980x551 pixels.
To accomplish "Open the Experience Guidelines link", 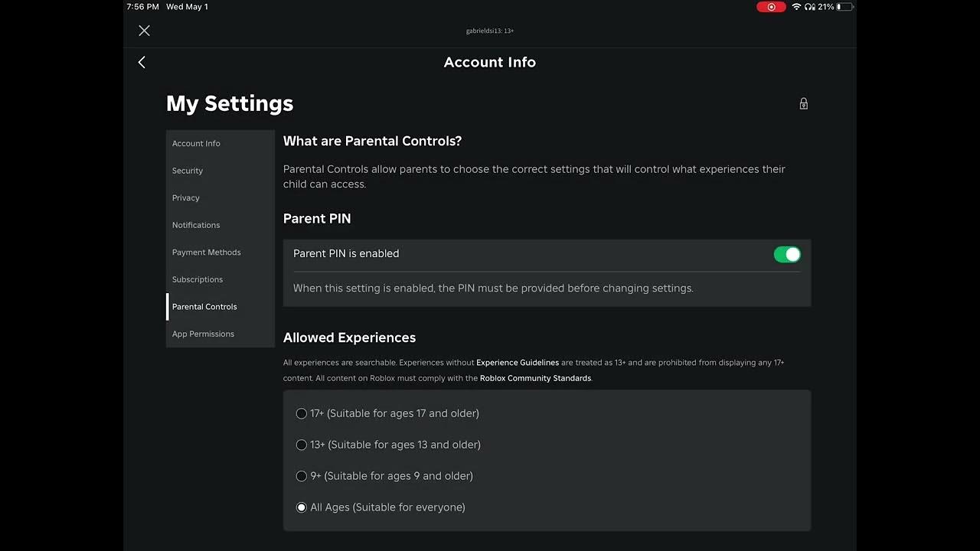I will point(518,363).
